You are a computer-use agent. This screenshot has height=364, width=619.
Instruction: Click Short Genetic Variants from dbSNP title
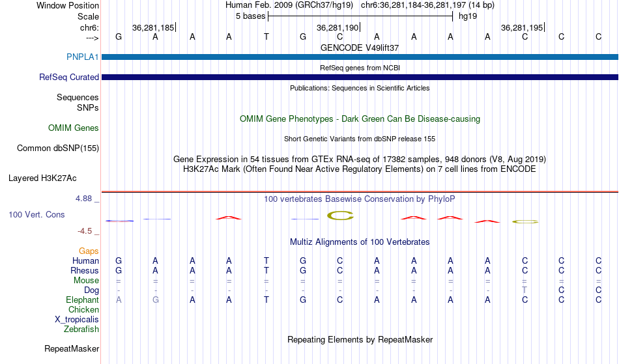click(x=360, y=139)
